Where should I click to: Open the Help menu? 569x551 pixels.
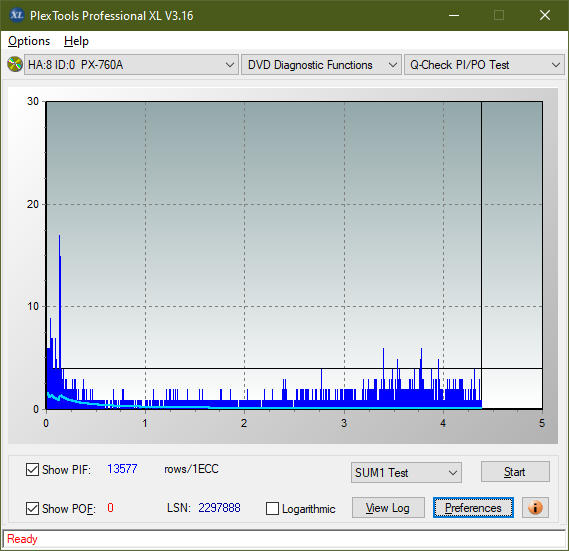coord(76,41)
